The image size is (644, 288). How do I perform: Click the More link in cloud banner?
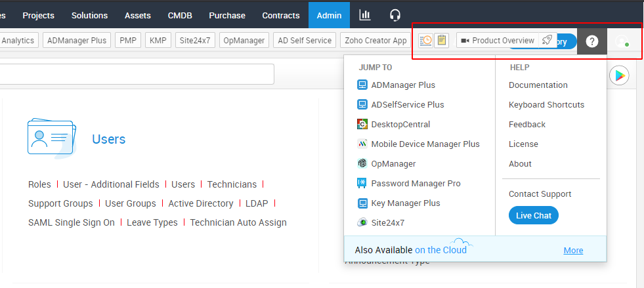coord(573,250)
